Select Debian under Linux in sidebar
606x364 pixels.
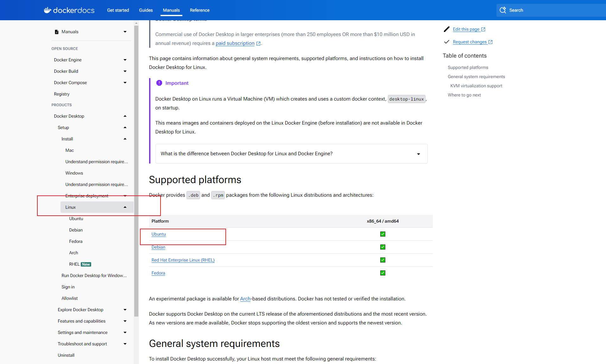pyautogui.click(x=76, y=230)
